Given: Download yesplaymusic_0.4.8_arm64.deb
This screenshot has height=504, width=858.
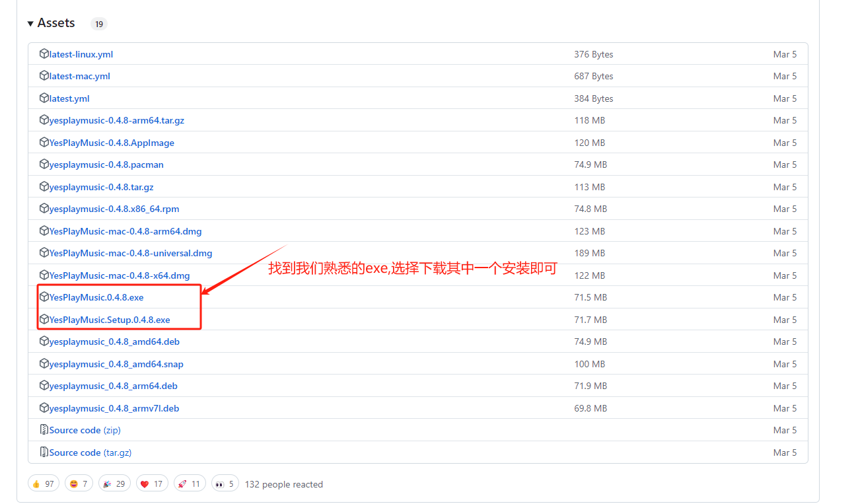Looking at the screenshot, I should pos(114,386).
